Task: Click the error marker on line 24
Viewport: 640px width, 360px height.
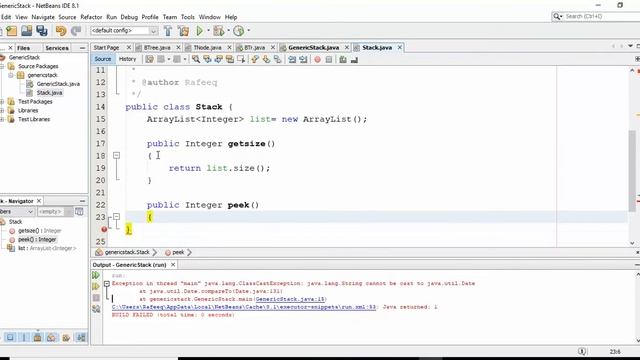Action: [104, 229]
